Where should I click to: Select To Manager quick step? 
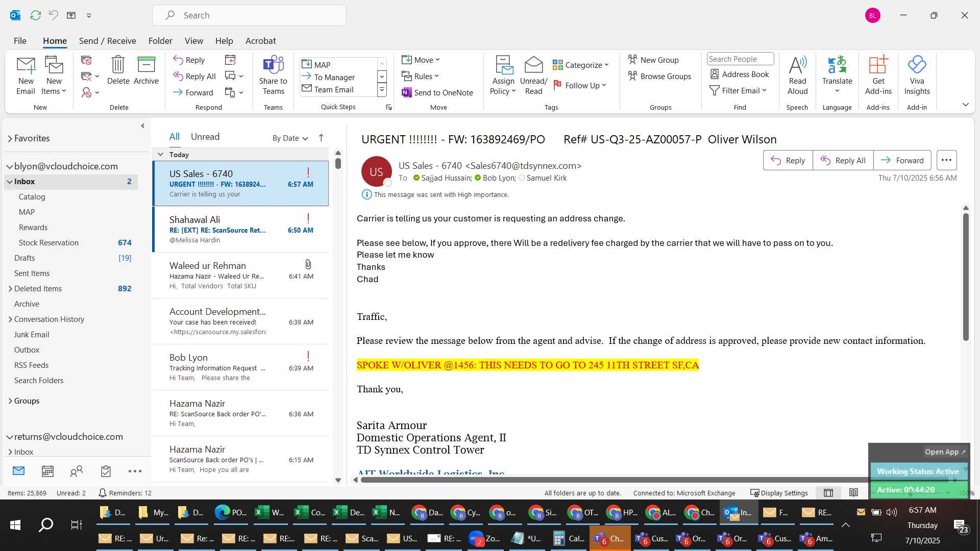point(334,77)
